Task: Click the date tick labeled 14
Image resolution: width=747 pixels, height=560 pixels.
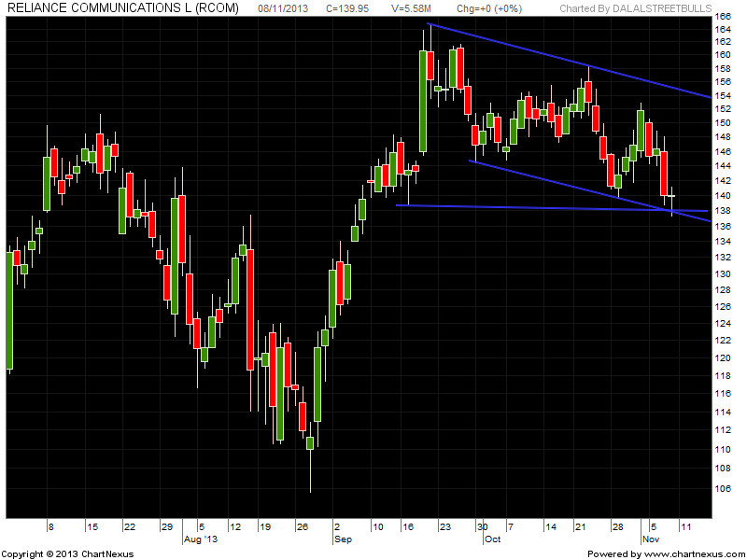Action: tap(551, 527)
